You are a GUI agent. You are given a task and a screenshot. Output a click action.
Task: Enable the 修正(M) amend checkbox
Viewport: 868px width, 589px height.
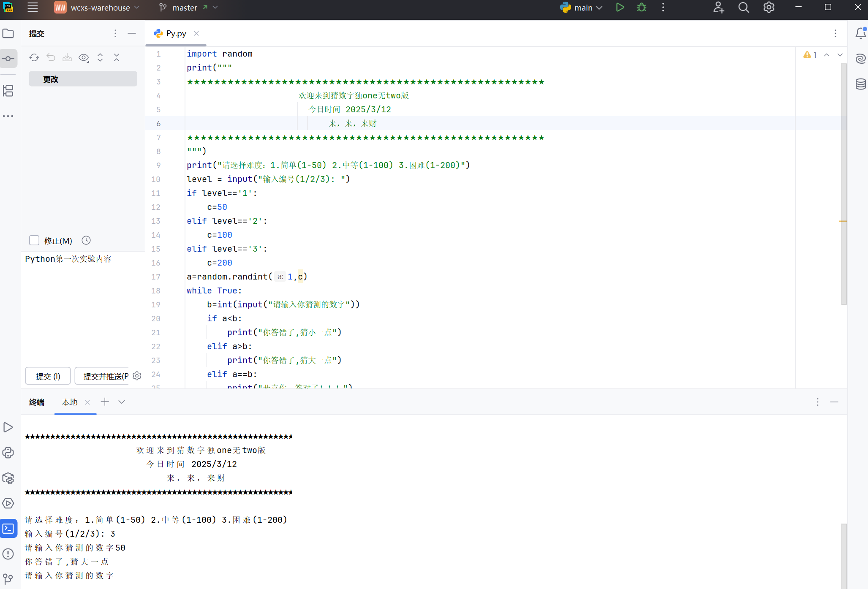[34, 240]
